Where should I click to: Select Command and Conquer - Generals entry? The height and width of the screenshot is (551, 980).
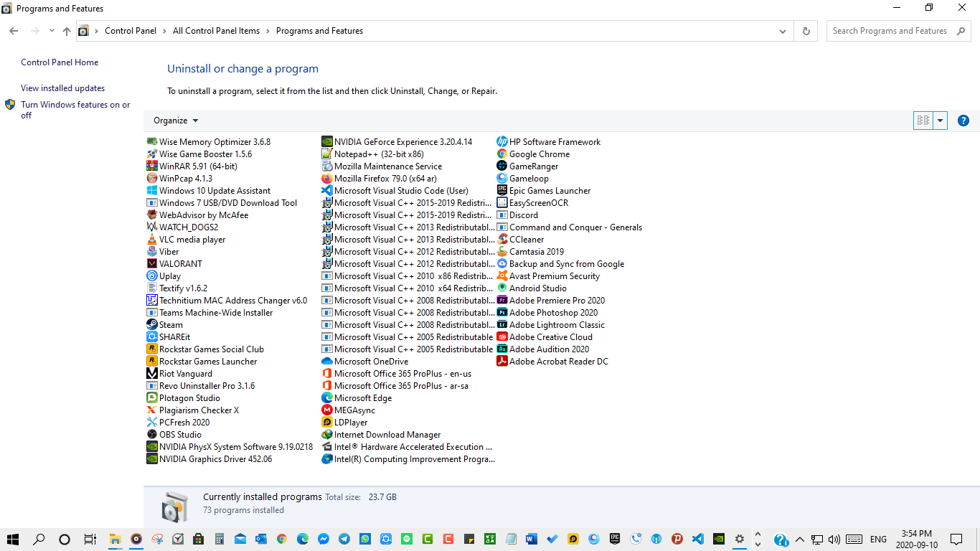570,227
